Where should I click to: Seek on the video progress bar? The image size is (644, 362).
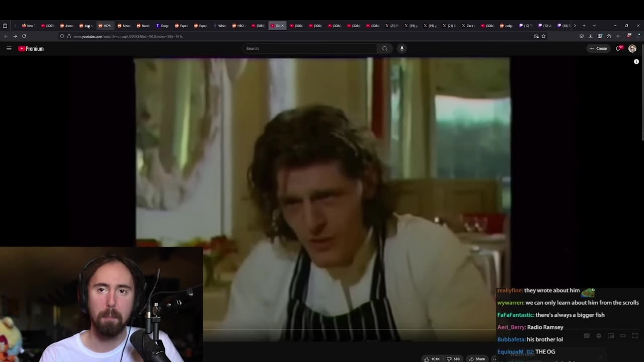tap(350, 329)
